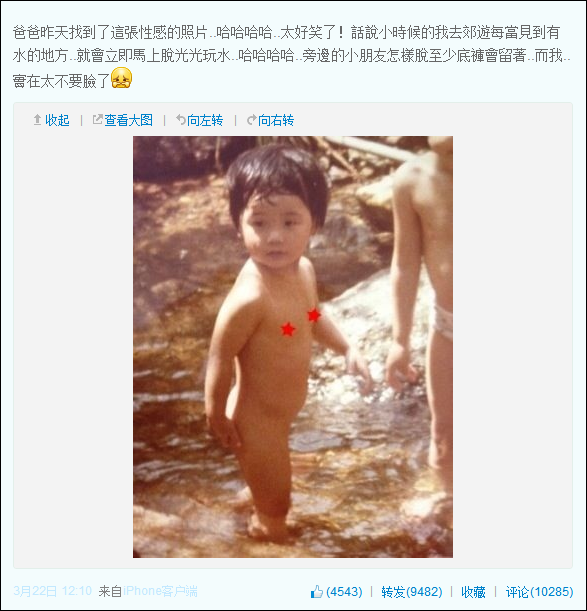
Task: Repost via 转发(9482)
Action: pos(412,592)
